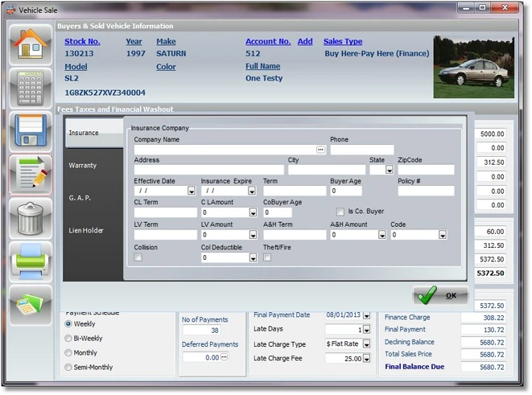Check the Is Co. Buyer checkbox
532x395 pixels.
[340, 212]
